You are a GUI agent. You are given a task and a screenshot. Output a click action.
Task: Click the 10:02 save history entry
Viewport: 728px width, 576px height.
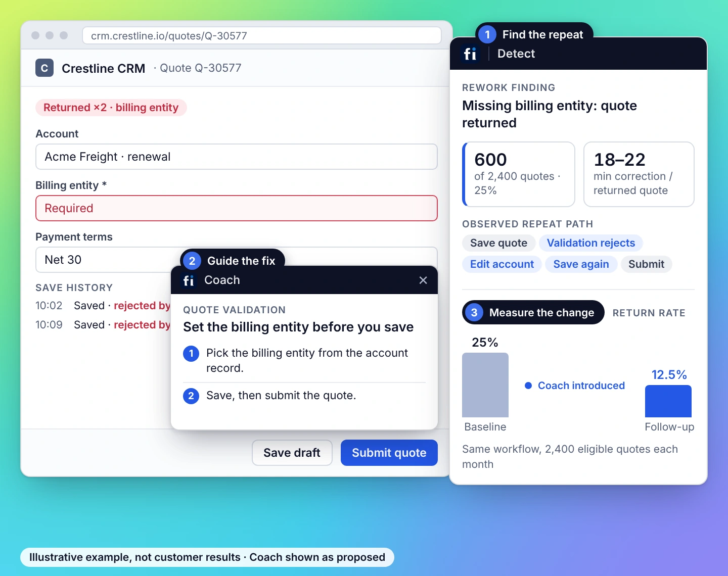click(103, 306)
